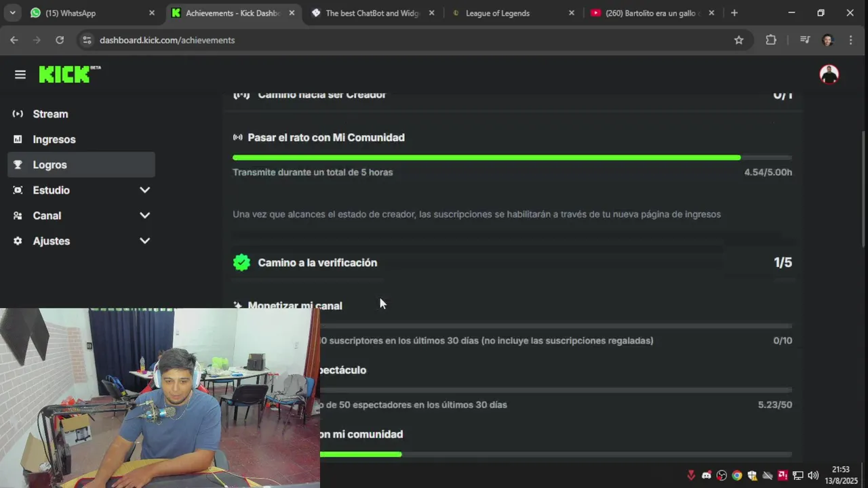Screen dimensions: 868x488
Task: Reload the page
Action: coord(60,40)
